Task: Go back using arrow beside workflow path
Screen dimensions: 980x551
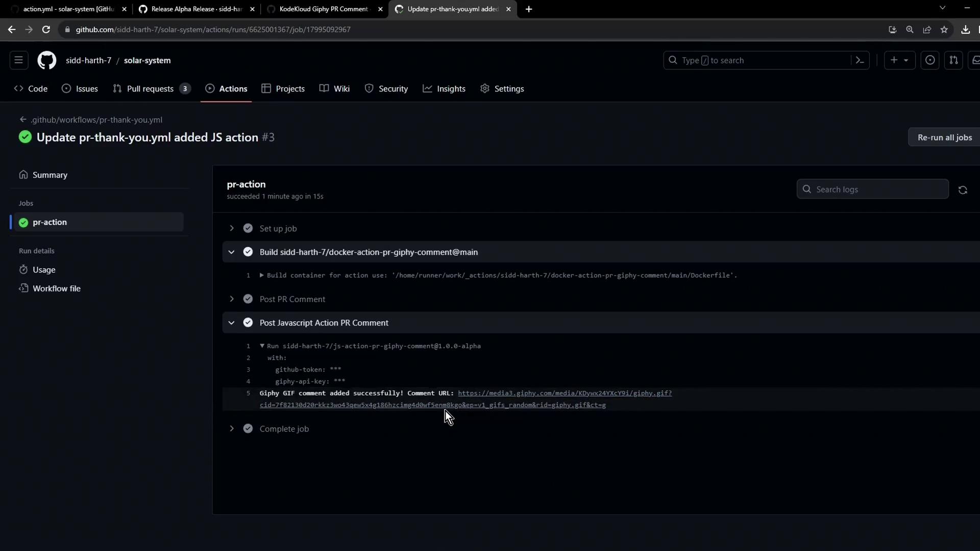Action: click(23, 119)
